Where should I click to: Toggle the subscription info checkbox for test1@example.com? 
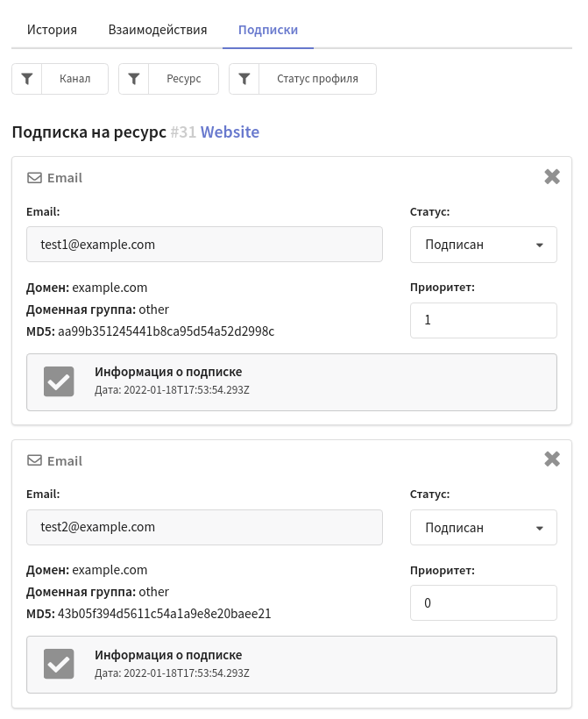tap(59, 381)
